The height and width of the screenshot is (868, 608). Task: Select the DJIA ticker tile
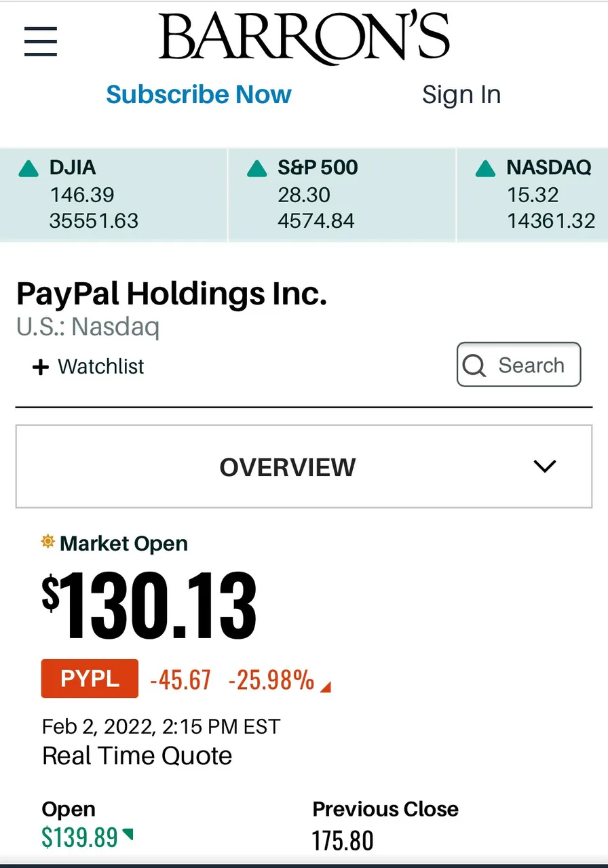click(x=113, y=195)
